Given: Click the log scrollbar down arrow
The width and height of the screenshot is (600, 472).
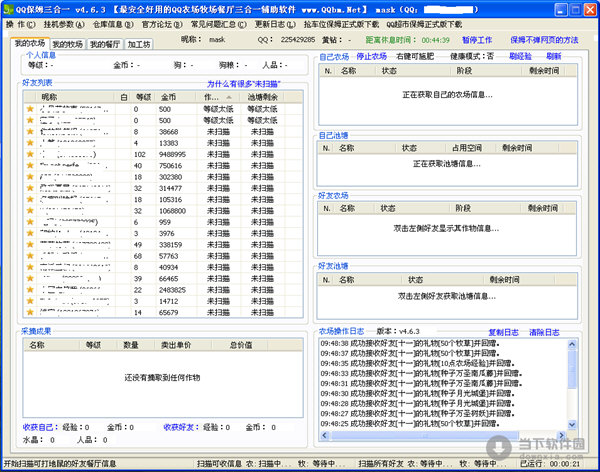Looking at the screenshot, I should pos(572,424).
